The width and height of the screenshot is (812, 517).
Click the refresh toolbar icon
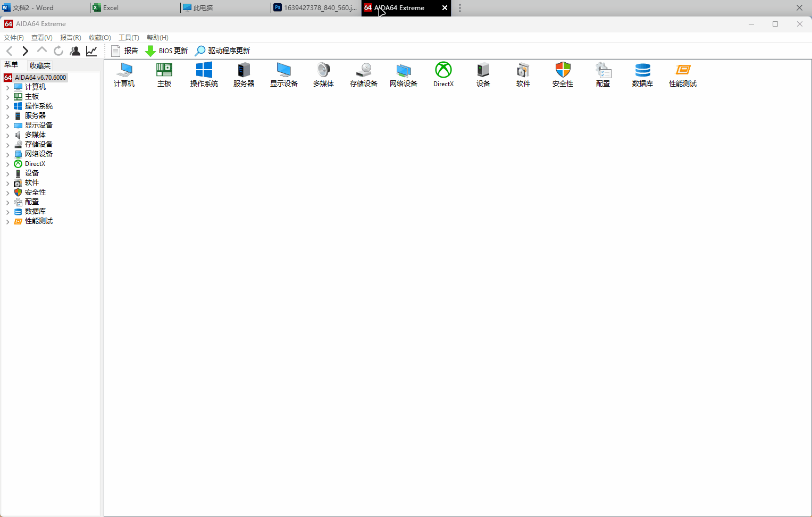pos(58,51)
